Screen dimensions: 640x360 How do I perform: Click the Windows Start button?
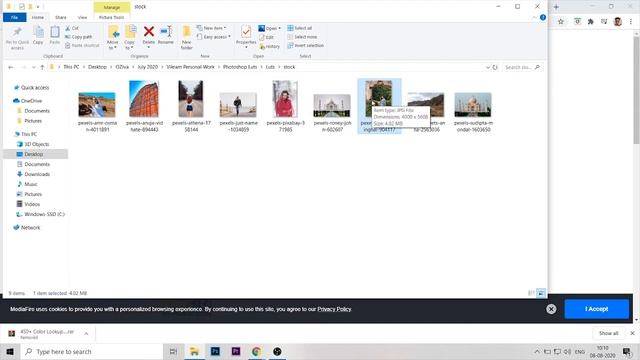pos(10,351)
